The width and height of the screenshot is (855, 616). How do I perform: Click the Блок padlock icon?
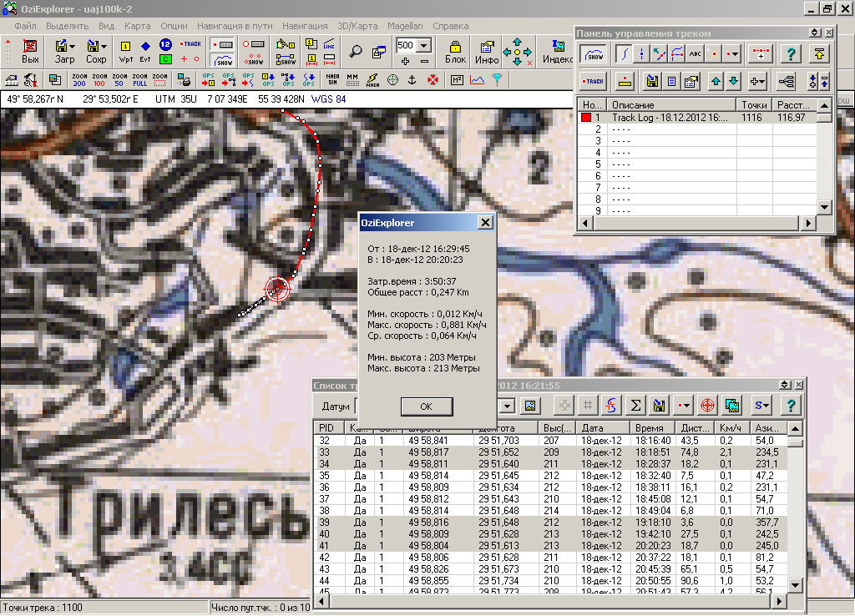[455, 49]
